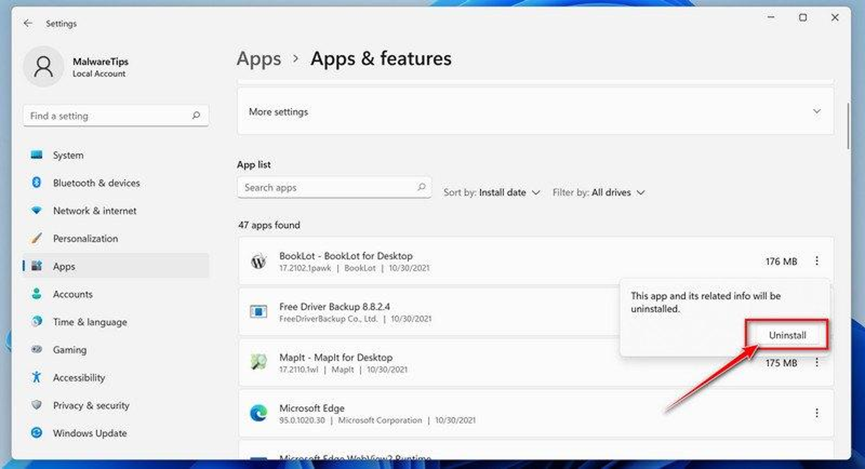Viewport: 865px width, 469px height.
Task: Click the Uninstall confirmation button
Action: pyautogui.click(x=787, y=335)
